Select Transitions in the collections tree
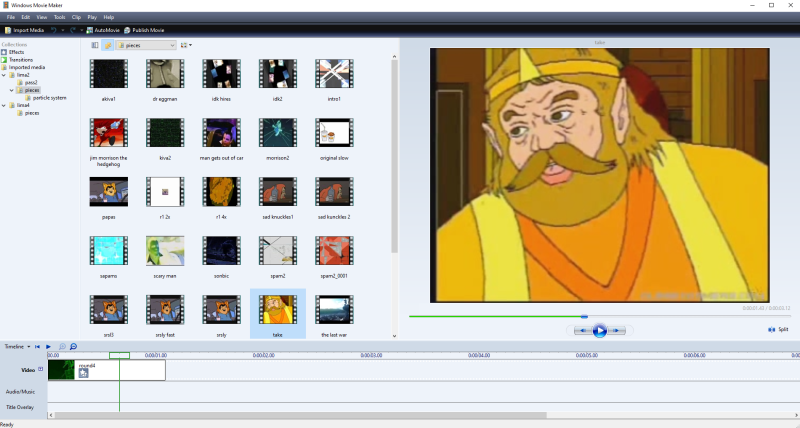 [x=19, y=59]
